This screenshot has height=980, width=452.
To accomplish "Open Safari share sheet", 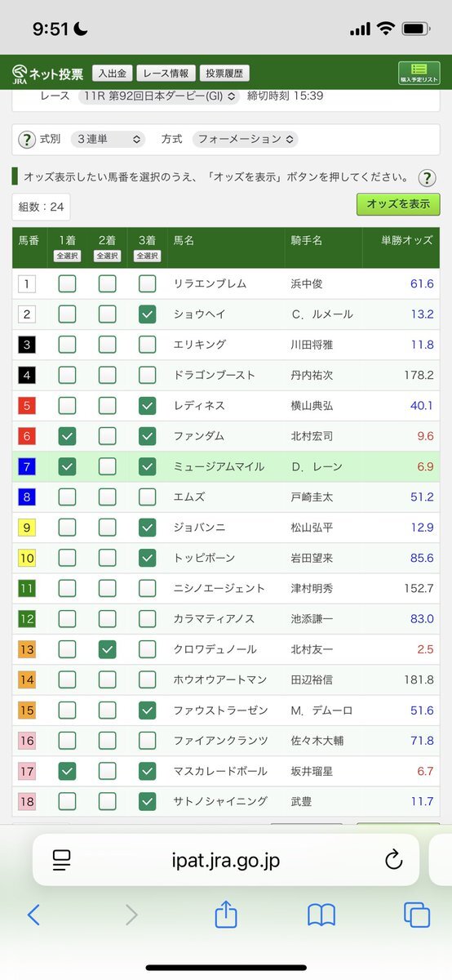I will pyautogui.click(x=226, y=915).
